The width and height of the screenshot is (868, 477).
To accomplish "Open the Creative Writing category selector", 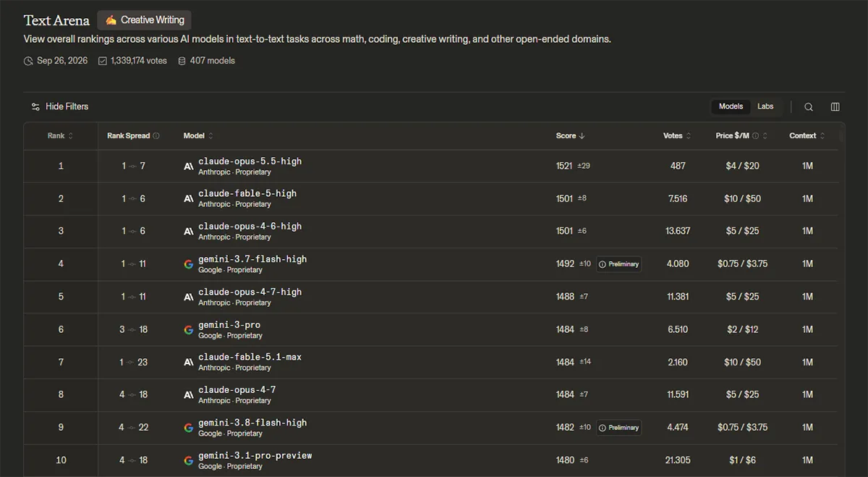I will point(144,20).
